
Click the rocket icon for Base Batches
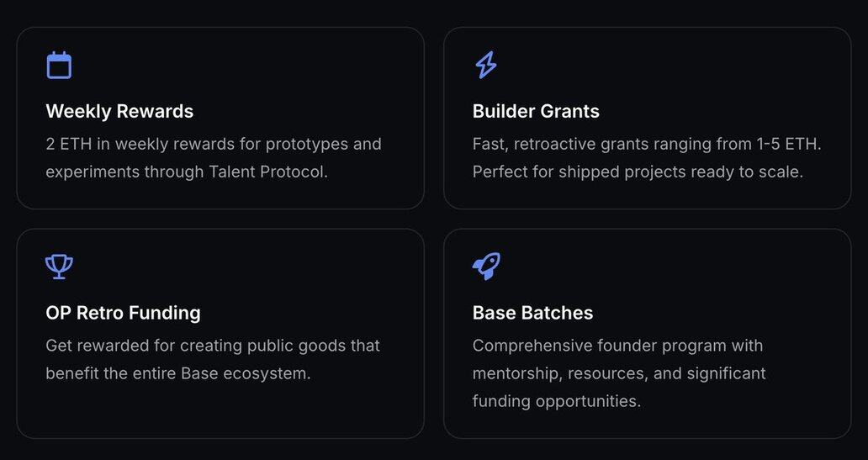[487, 267]
